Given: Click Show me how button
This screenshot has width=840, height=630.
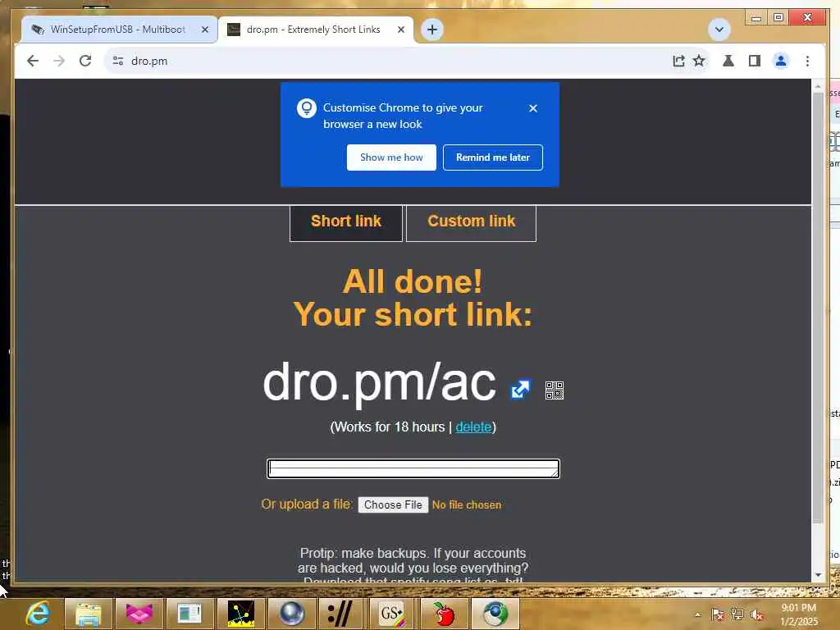Looking at the screenshot, I should [391, 157].
